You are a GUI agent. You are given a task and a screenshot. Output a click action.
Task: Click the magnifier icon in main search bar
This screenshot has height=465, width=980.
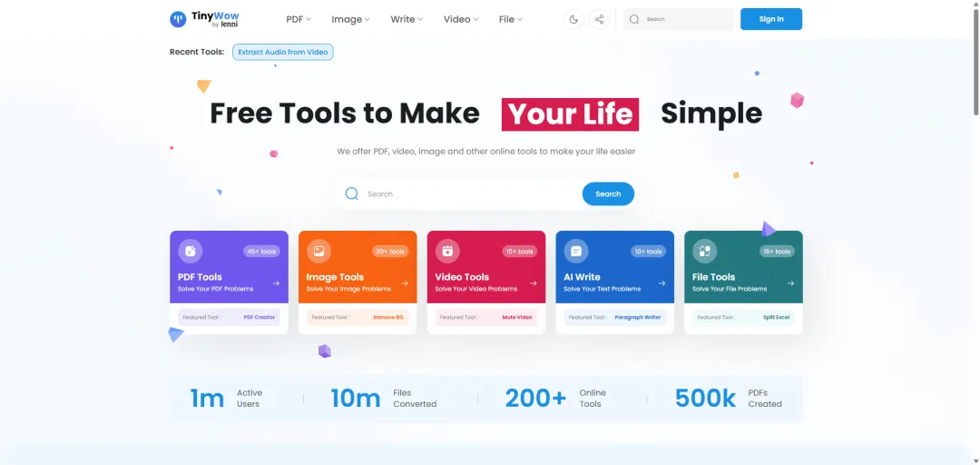352,194
